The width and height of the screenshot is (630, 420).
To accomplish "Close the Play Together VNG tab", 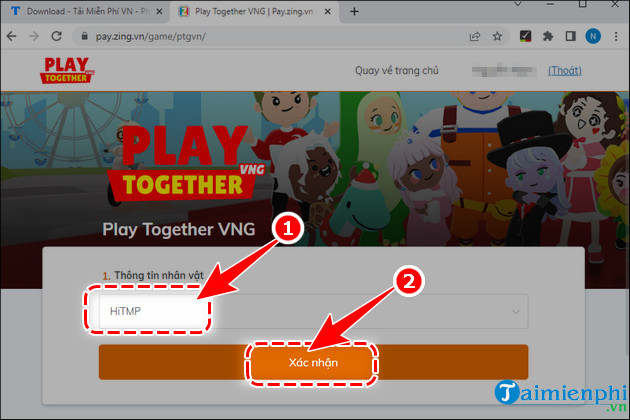I will pyautogui.click(x=328, y=12).
